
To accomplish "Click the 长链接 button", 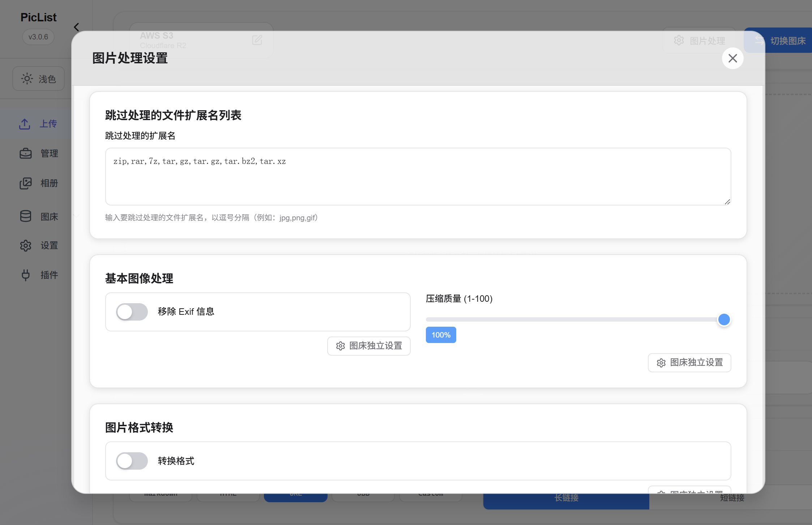I will [566, 498].
